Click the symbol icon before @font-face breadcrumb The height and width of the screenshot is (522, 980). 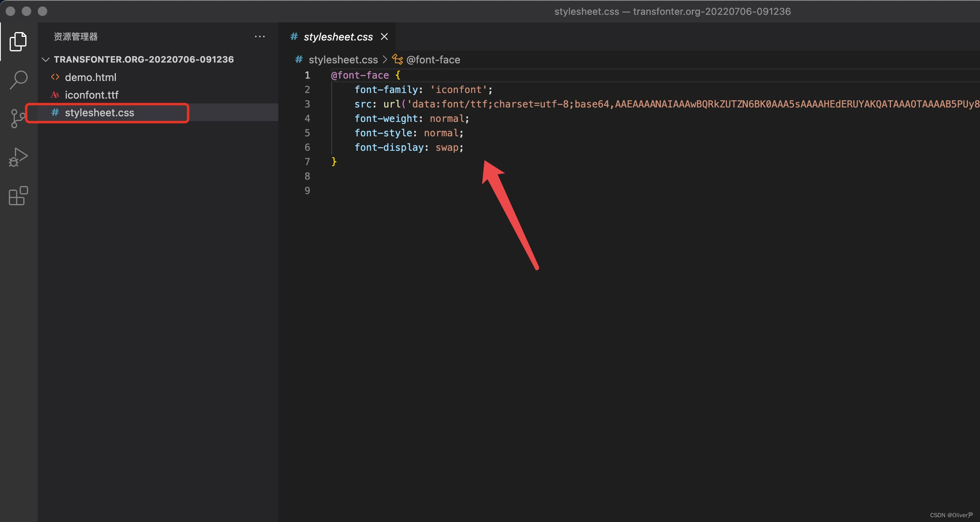tap(397, 59)
